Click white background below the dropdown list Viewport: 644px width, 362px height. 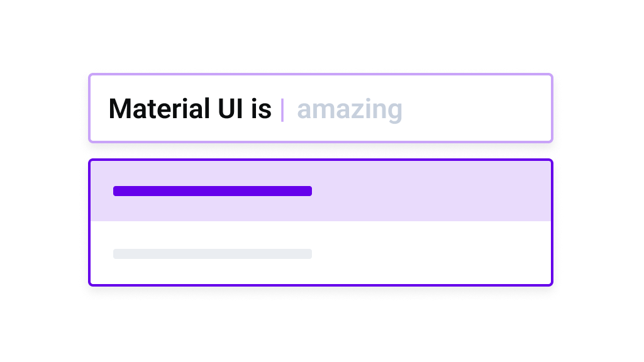322,327
